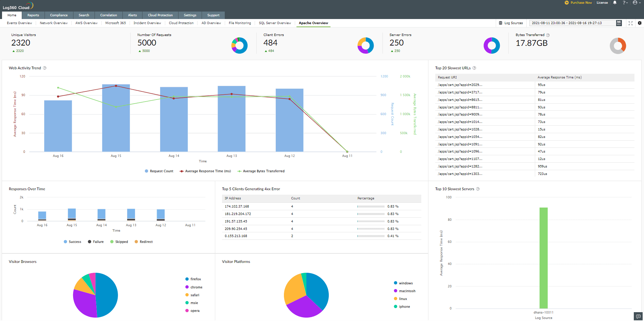Open dashboard settings gear
The height and width of the screenshot is (321, 644).
tap(640, 23)
